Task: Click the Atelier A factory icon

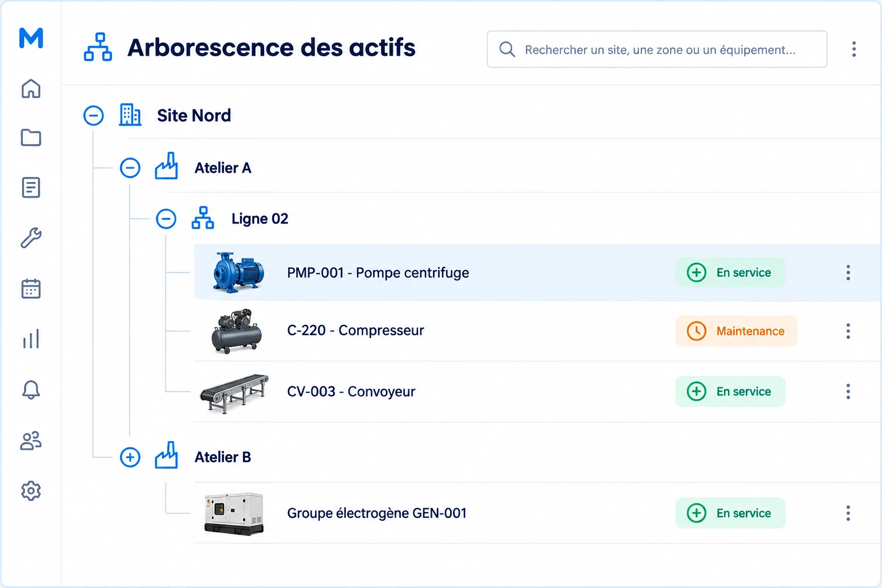Action: pos(167,167)
